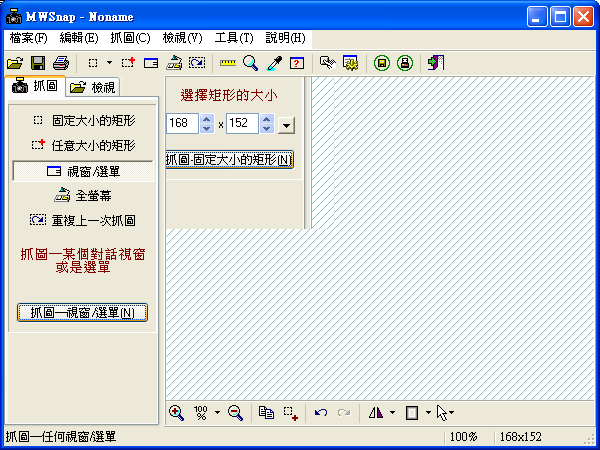Screen dimensions: 600x450
Task: Open the settings hand-pointer icon
Action: tap(328, 63)
